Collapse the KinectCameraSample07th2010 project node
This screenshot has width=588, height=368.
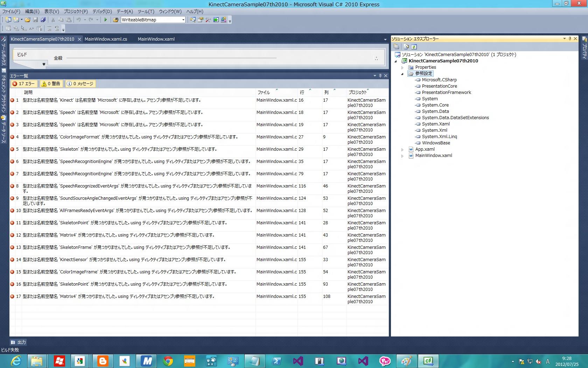(396, 61)
